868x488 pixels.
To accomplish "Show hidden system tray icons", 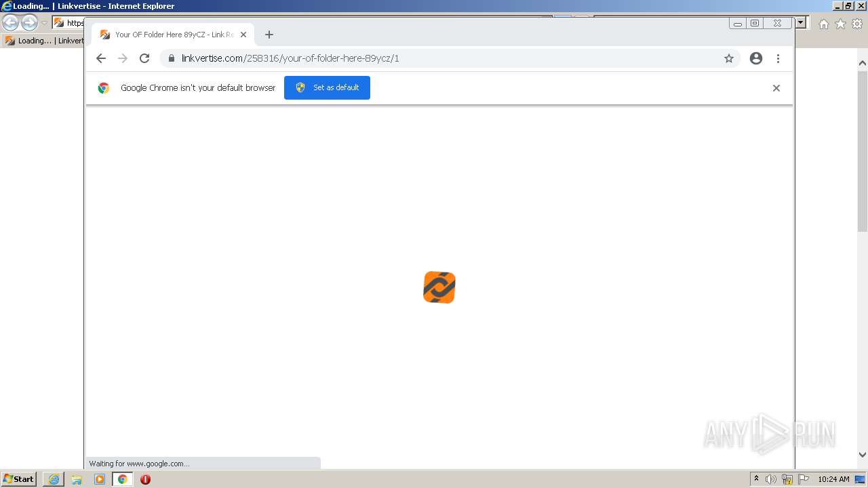I will coord(756,479).
